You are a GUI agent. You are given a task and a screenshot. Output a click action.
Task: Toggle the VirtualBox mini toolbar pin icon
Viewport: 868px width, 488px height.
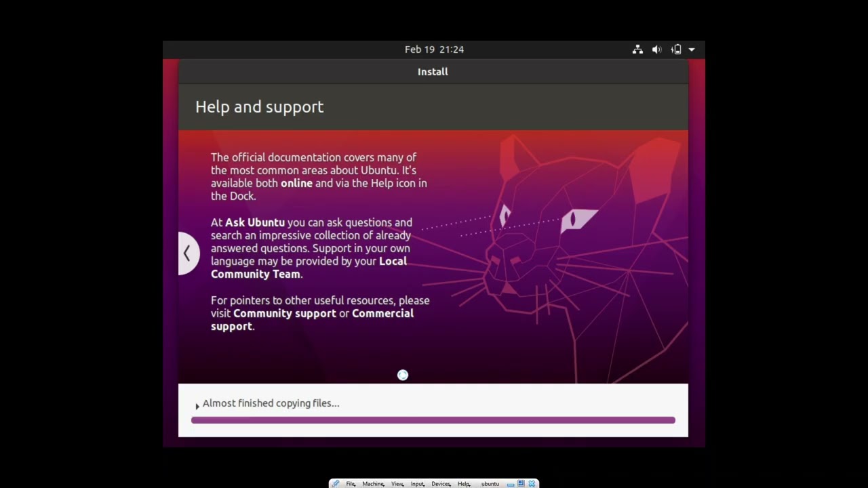pos(336,484)
